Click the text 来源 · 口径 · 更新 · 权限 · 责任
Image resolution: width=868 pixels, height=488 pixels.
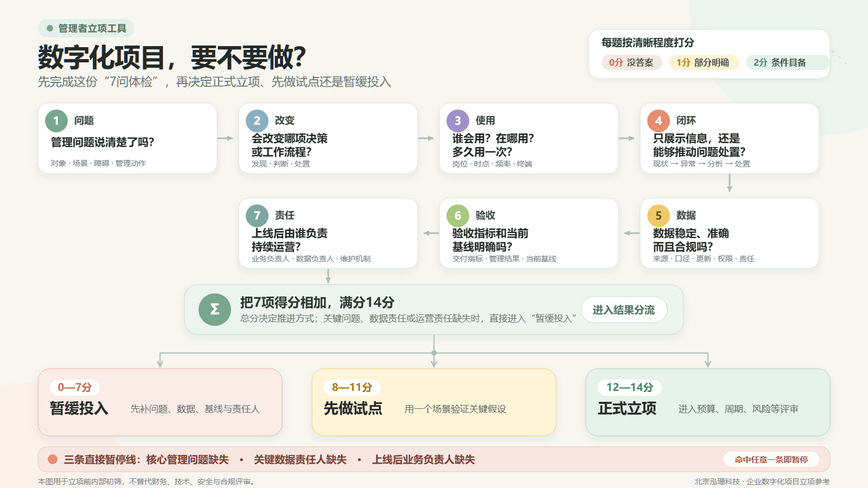point(704,259)
